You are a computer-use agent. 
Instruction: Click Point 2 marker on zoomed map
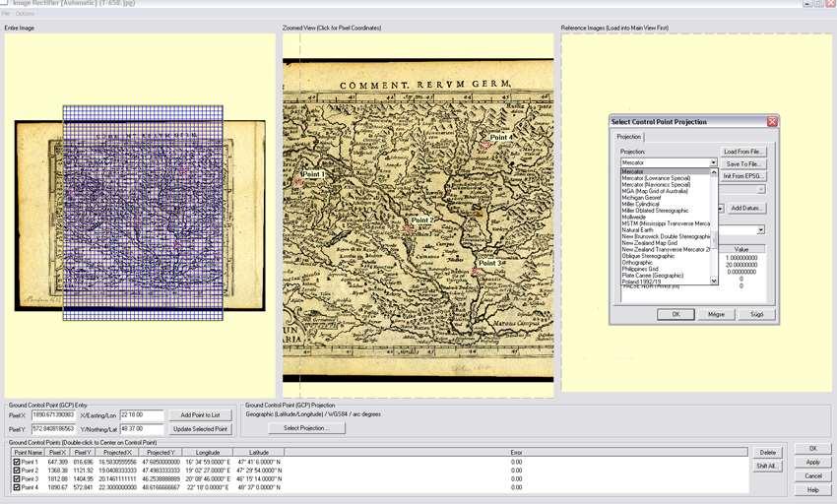click(x=409, y=228)
